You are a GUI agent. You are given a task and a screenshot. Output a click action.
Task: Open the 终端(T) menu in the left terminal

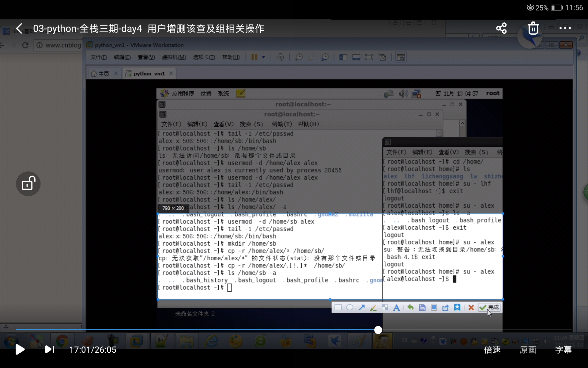[282, 124]
